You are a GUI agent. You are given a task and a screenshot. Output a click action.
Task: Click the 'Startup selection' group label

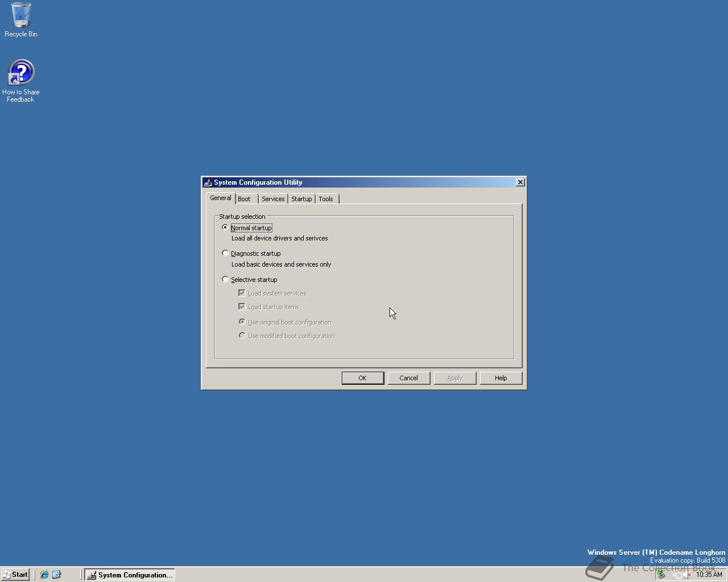(x=242, y=217)
